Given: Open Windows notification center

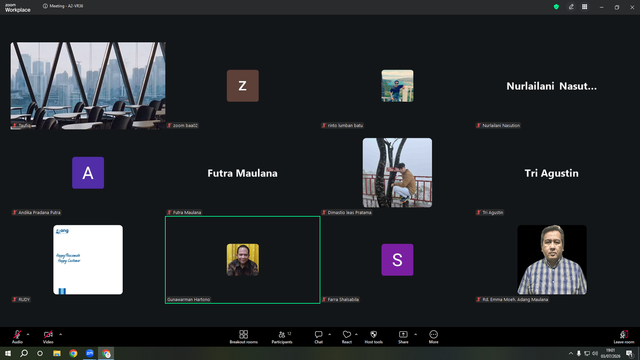Looking at the screenshot, I should [629, 353].
